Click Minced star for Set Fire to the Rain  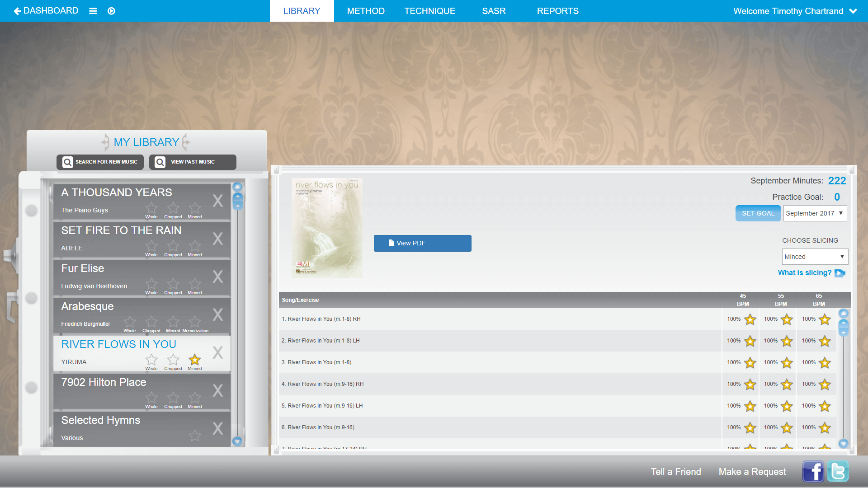[195, 246]
